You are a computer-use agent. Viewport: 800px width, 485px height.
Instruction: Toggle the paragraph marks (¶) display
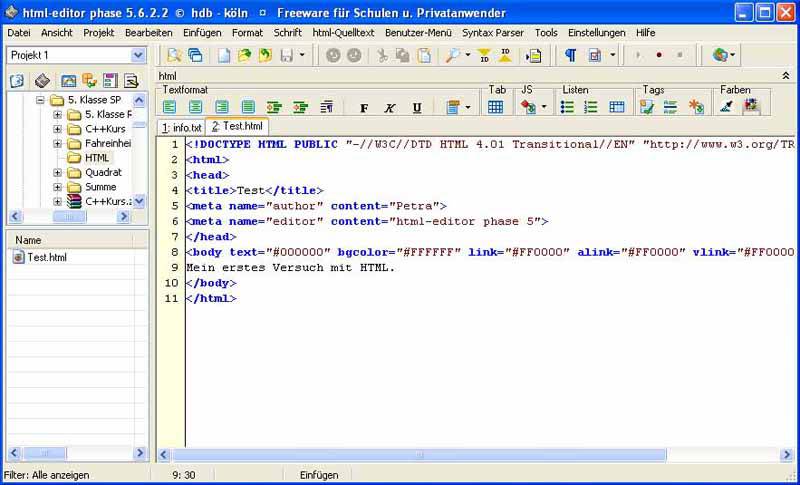pyautogui.click(x=570, y=55)
